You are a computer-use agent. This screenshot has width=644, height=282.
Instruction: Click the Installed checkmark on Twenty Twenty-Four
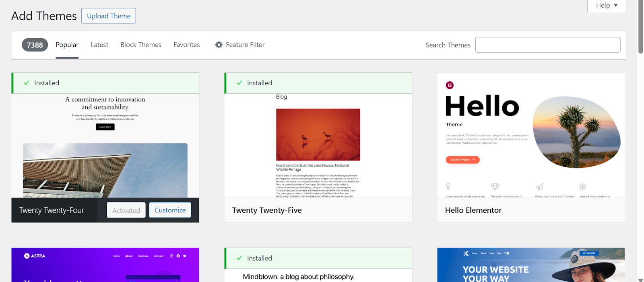tap(27, 83)
